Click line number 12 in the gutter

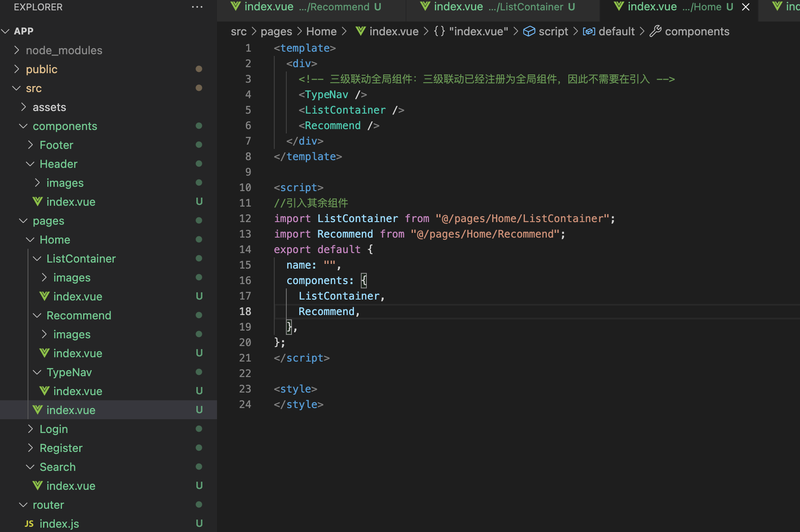coord(245,218)
